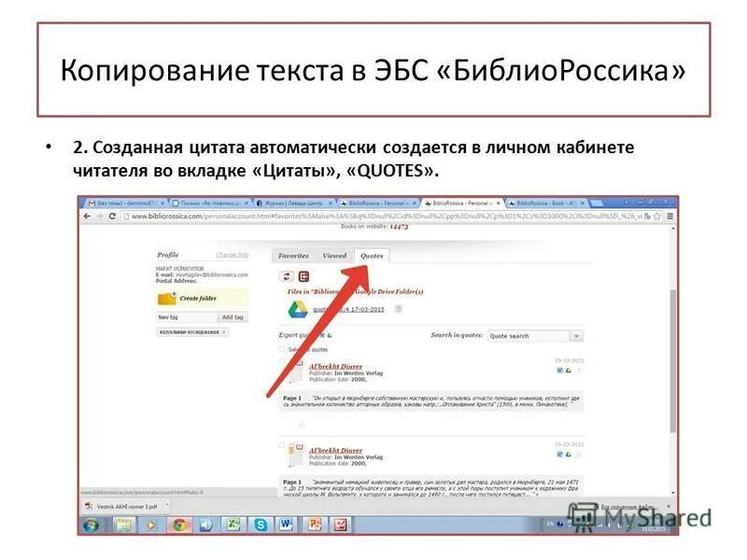Bookmark the page with the star icon
This screenshot has height=560, width=747.
[x=658, y=217]
